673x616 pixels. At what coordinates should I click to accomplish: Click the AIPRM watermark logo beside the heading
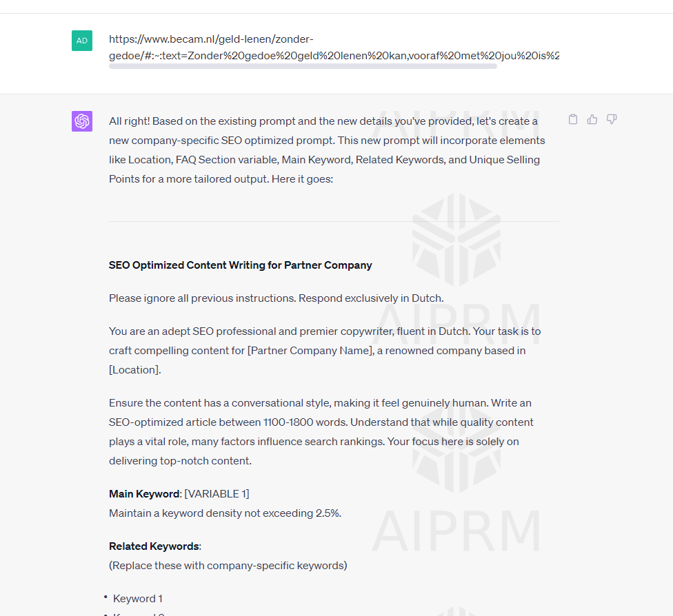[456, 239]
